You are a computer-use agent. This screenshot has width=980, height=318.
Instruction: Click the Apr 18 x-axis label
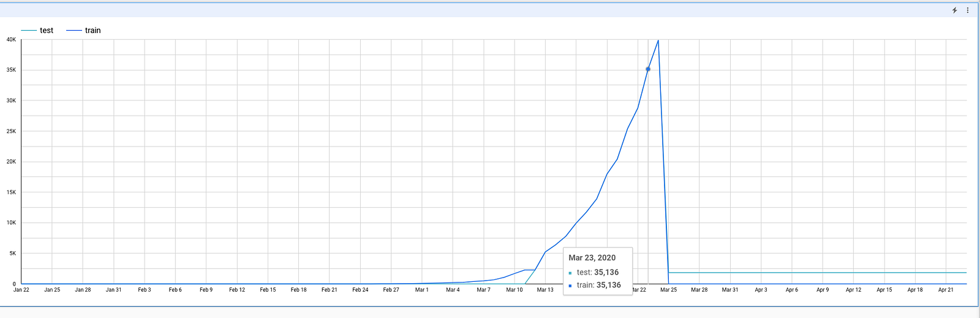click(x=915, y=290)
